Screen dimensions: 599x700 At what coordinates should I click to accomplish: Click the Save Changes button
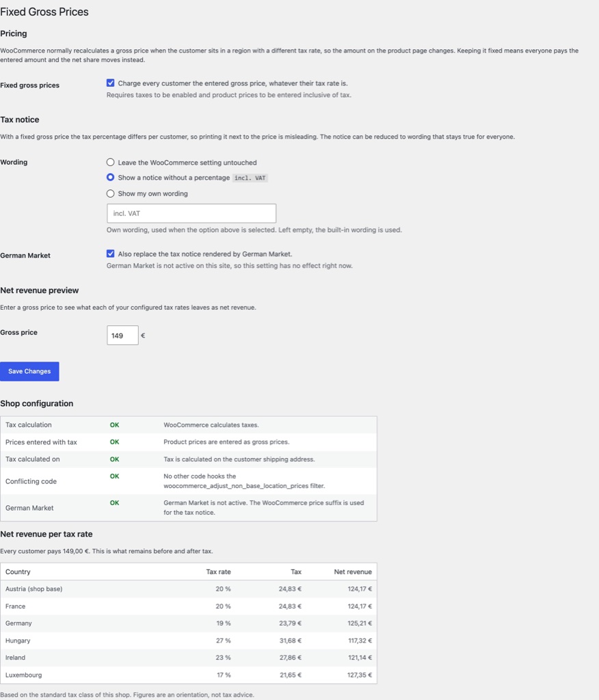(x=29, y=371)
